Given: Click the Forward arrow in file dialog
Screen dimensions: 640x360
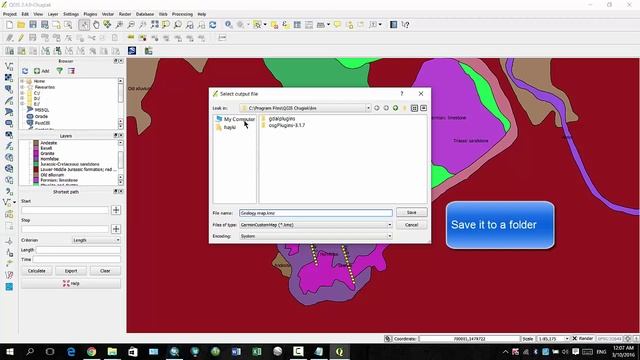Looking at the screenshot, I should point(386,108).
